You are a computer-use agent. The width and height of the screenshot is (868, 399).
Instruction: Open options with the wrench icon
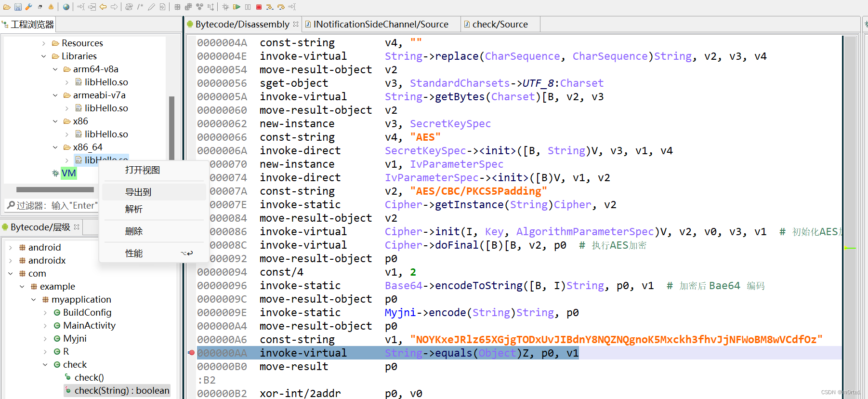point(29,7)
